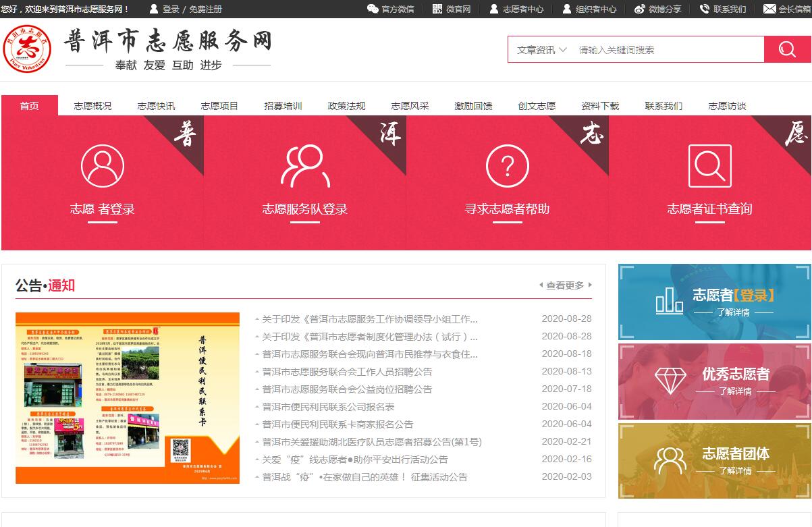
Task: Open the orange 便民利民联系卡 thumbnail
Action: [128, 398]
